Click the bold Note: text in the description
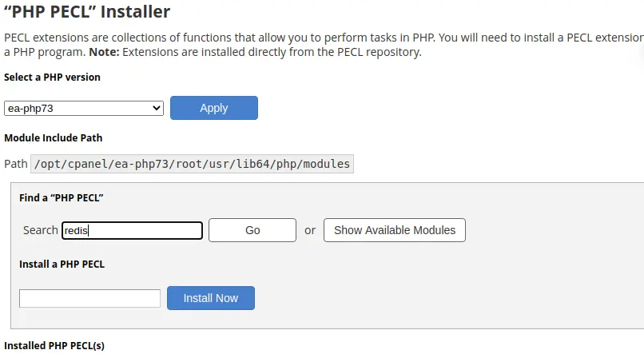The height and width of the screenshot is (354, 644). pyautogui.click(x=104, y=52)
